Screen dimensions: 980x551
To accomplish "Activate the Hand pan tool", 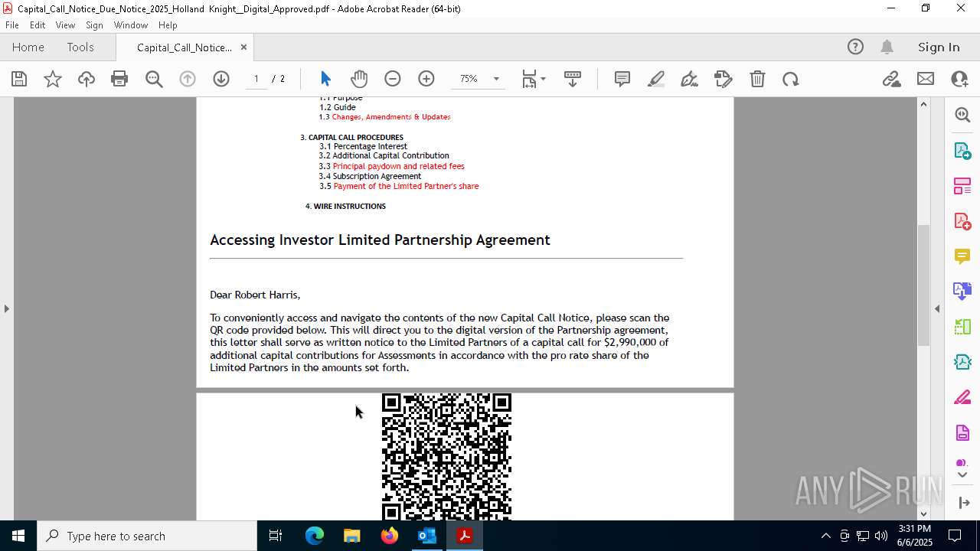I will coord(359,79).
